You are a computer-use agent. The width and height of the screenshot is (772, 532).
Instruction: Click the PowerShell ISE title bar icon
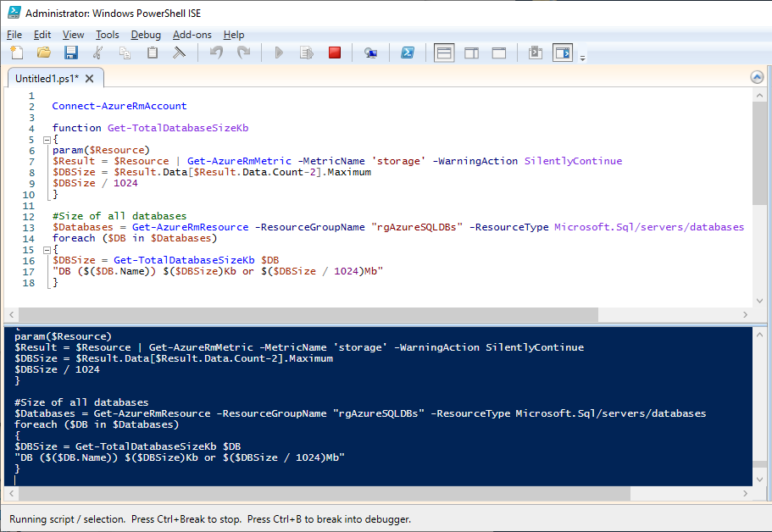(14, 13)
